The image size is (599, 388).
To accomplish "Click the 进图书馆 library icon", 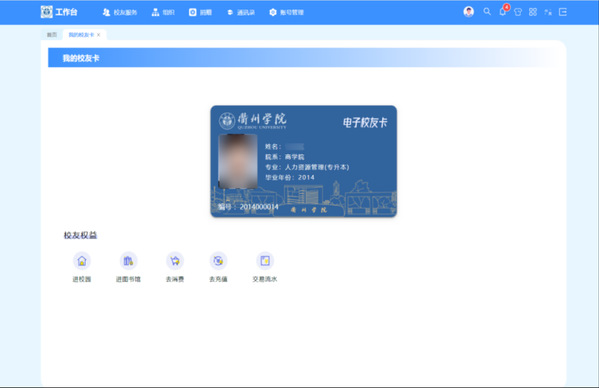I will pos(128,261).
